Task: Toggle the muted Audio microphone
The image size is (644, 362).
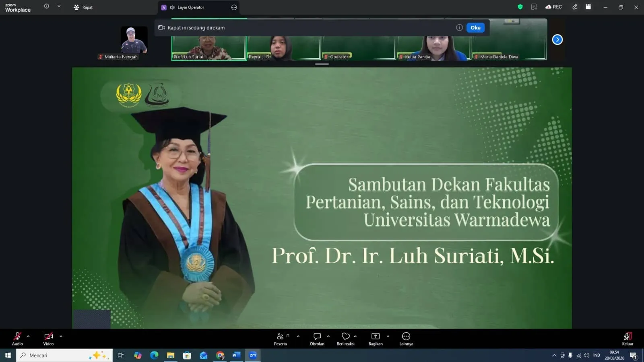Action: pos(17,339)
